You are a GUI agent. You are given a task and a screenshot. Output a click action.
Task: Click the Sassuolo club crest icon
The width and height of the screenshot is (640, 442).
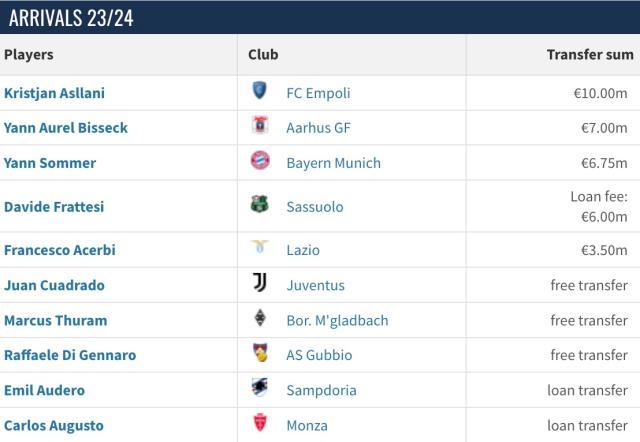pyautogui.click(x=260, y=206)
